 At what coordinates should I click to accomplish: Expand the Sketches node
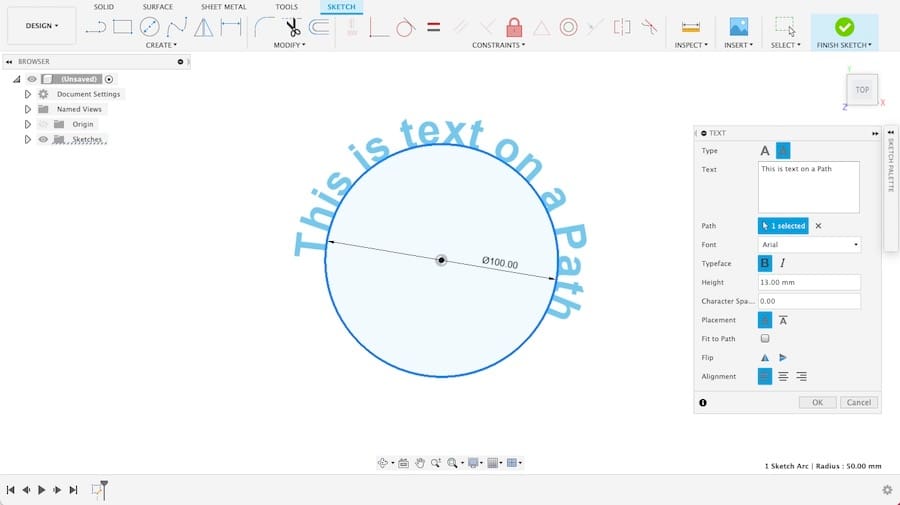(x=28, y=139)
